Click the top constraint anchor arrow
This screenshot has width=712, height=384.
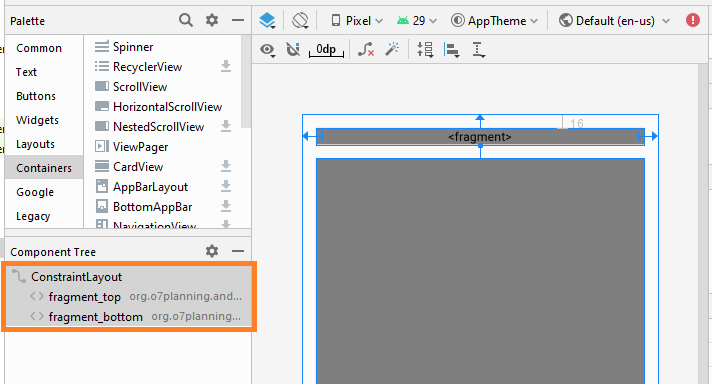point(480,118)
